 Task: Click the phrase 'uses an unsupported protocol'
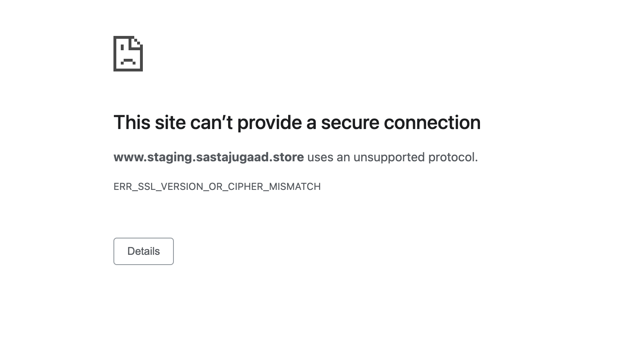pyautogui.click(x=392, y=157)
